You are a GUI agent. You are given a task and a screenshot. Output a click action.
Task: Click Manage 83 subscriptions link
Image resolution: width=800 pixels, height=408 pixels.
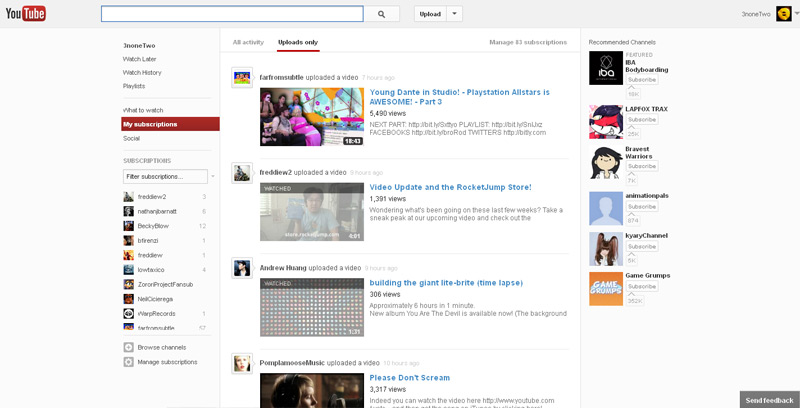pos(528,42)
